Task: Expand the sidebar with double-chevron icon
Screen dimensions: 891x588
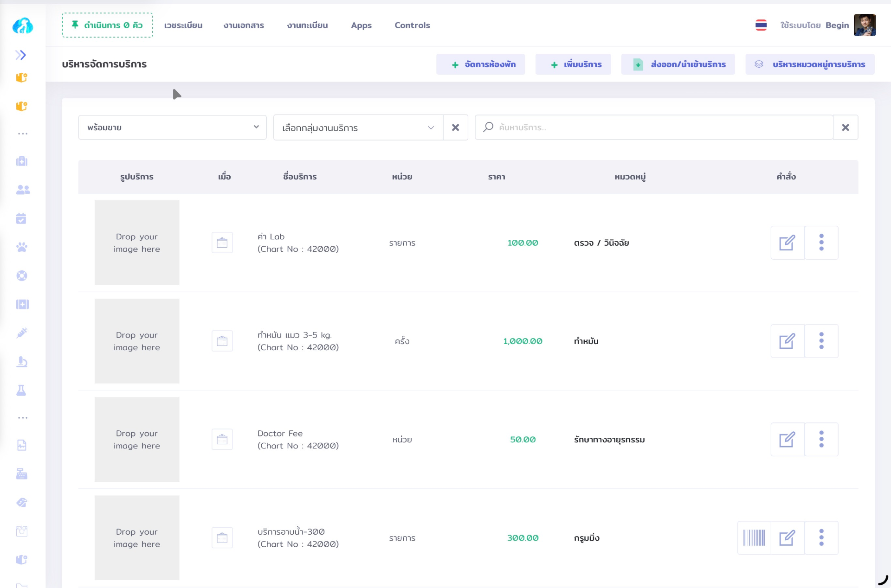Action: 20,55
